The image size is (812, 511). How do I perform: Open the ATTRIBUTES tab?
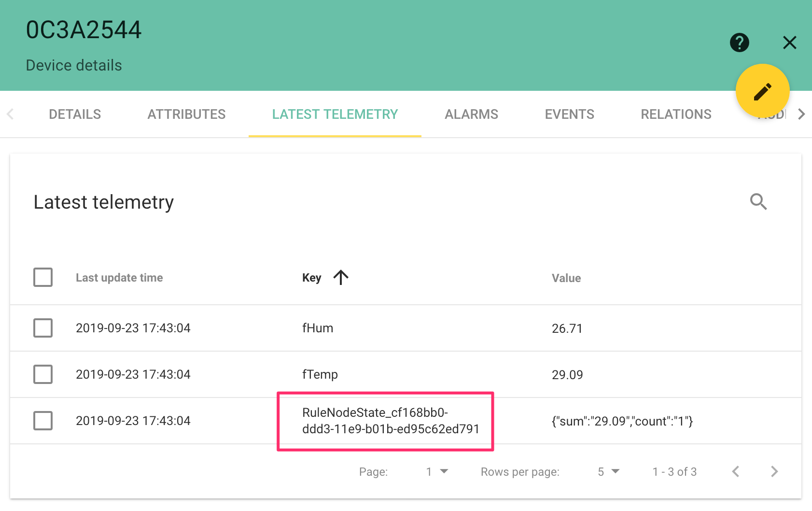pos(186,114)
